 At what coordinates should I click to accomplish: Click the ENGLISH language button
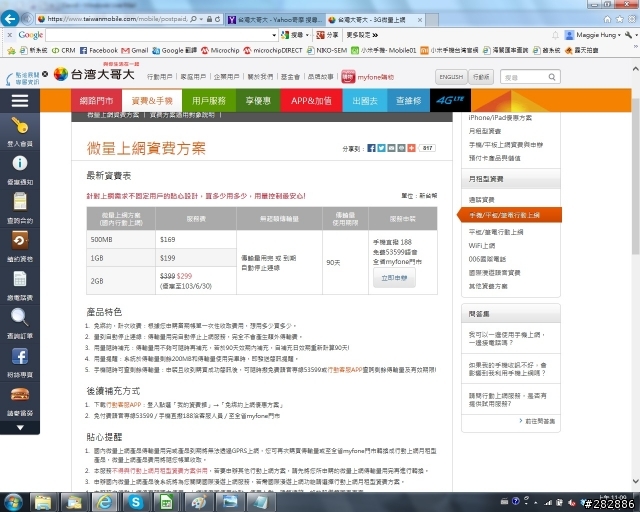(x=451, y=77)
